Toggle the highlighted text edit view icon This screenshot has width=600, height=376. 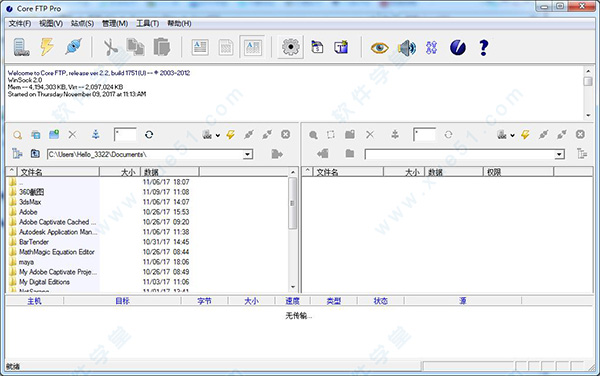coord(253,47)
